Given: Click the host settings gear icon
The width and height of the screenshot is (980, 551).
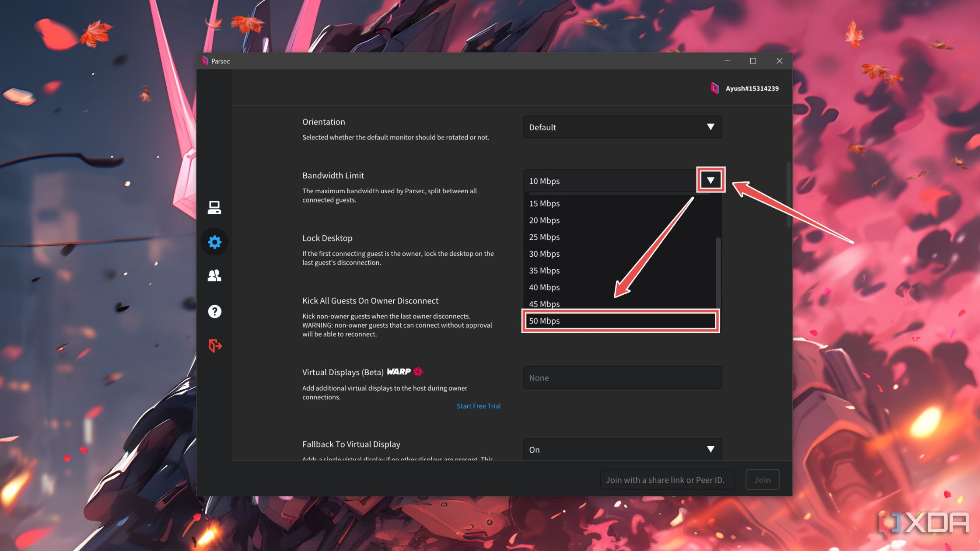Looking at the screenshot, I should [x=215, y=241].
